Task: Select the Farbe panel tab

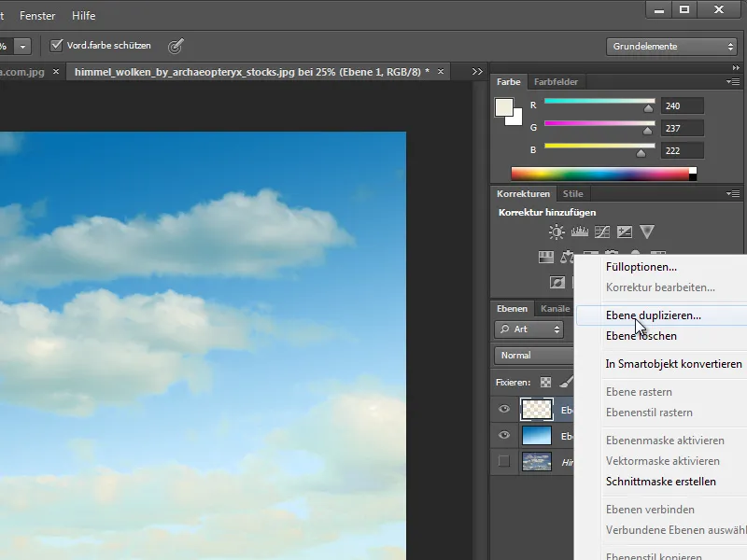Action: pos(508,82)
